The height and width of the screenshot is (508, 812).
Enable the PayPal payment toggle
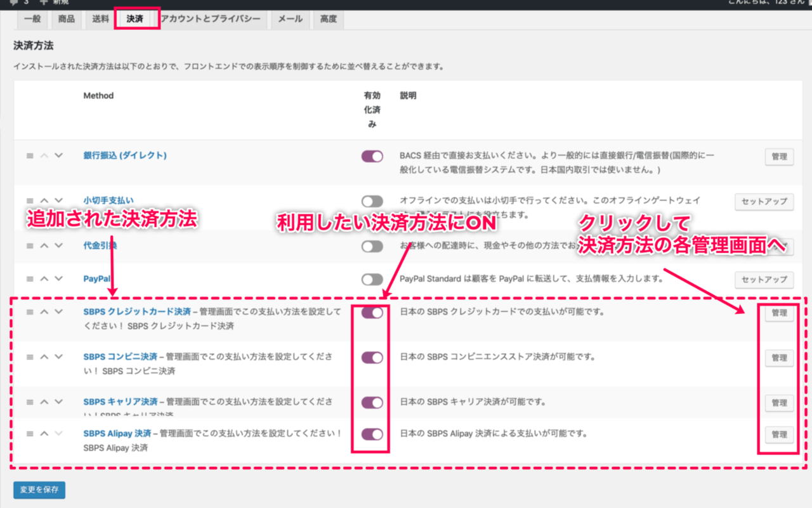click(x=372, y=280)
